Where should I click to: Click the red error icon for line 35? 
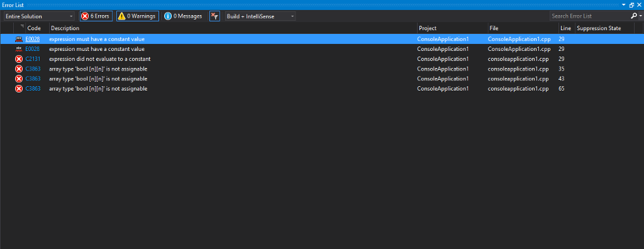point(19,69)
